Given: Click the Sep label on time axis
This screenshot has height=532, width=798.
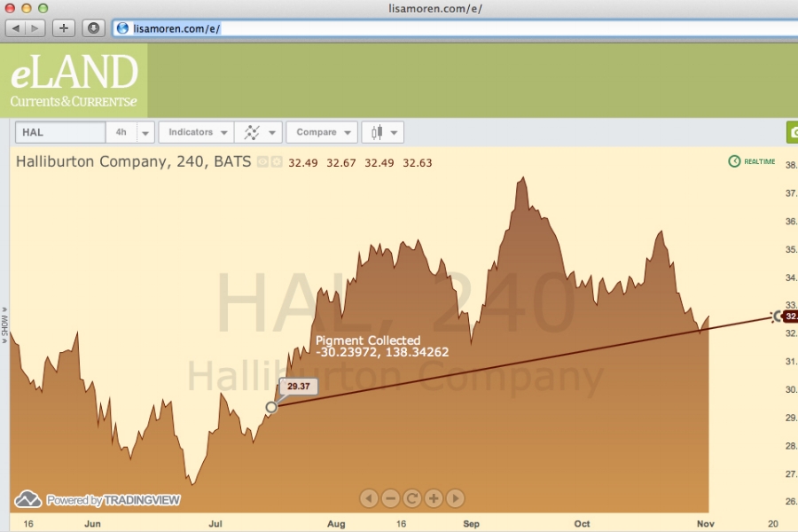Looking at the screenshot, I should (472, 523).
